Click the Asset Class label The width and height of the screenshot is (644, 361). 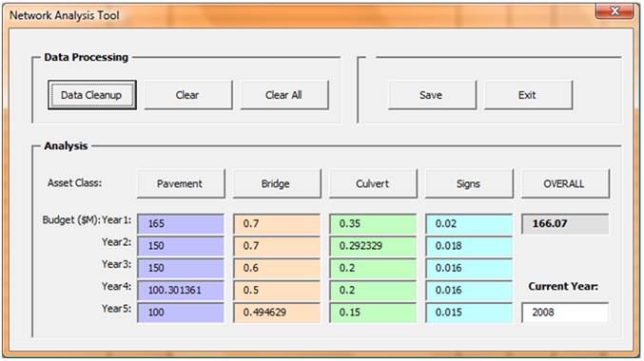tap(74, 182)
